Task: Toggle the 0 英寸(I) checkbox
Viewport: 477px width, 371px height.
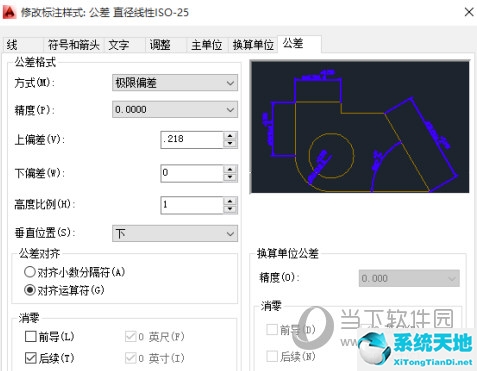Action: coord(131,358)
